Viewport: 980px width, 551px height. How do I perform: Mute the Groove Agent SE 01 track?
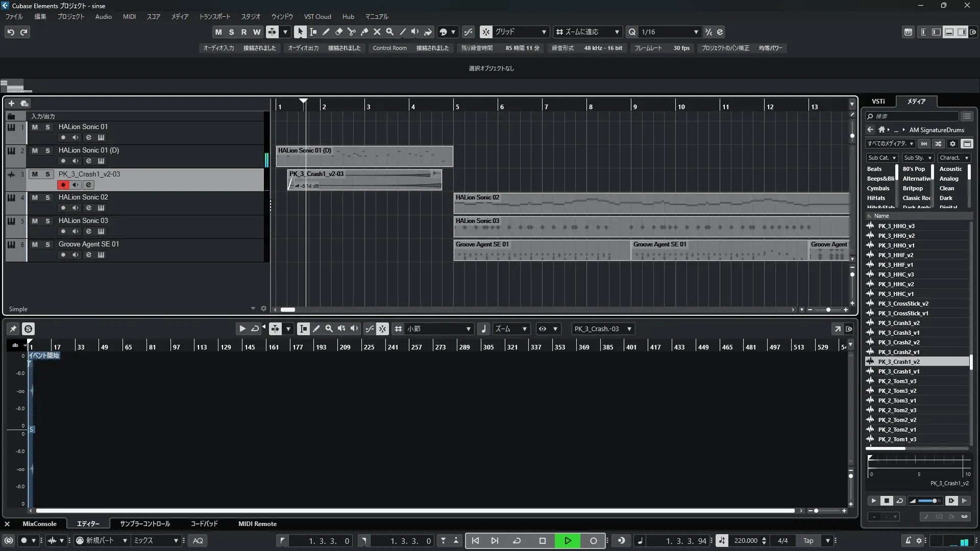point(35,244)
